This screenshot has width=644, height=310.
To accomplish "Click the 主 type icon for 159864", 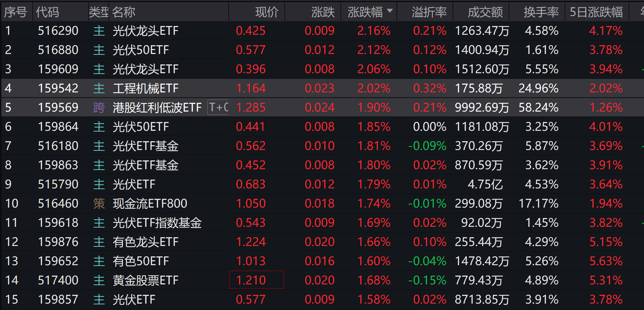I will pyautogui.click(x=99, y=127).
